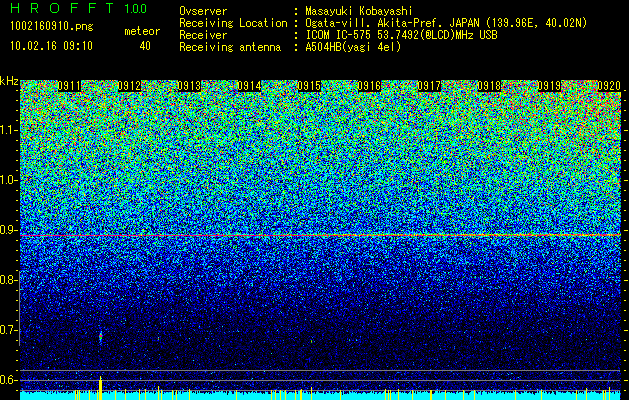Viewport: 629px width, 400px height.
Task: Click the tall yellow spike at the bottom
Action: (100, 388)
